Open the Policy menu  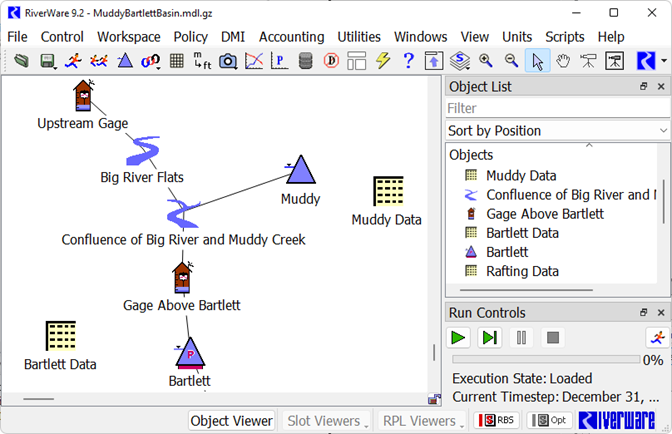pyautogui.click(x=190, y=37)
